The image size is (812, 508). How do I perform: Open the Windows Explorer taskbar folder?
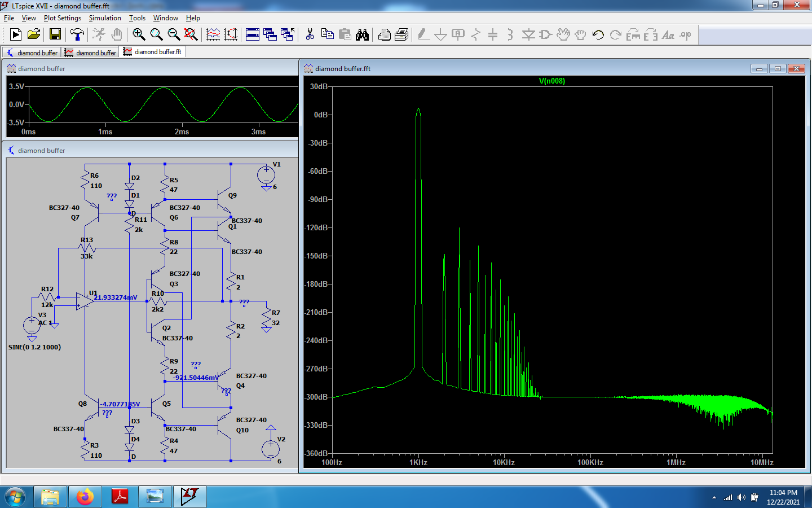pyautogui.click(x=50, y=497)
